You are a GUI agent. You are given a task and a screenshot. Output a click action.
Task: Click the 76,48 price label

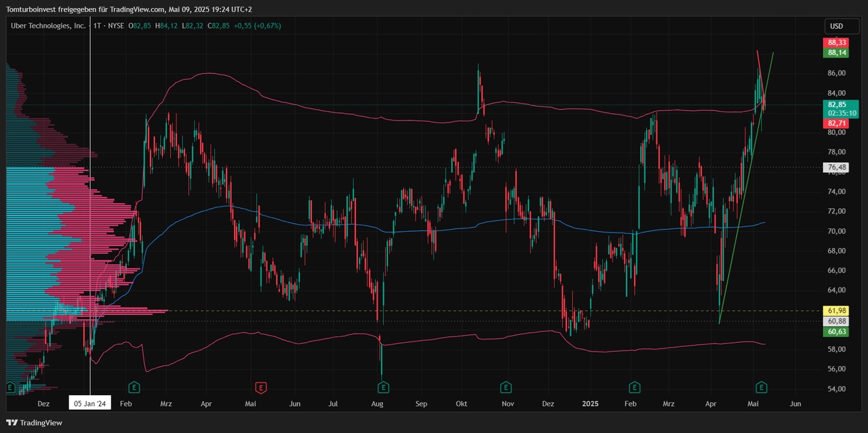837,167
